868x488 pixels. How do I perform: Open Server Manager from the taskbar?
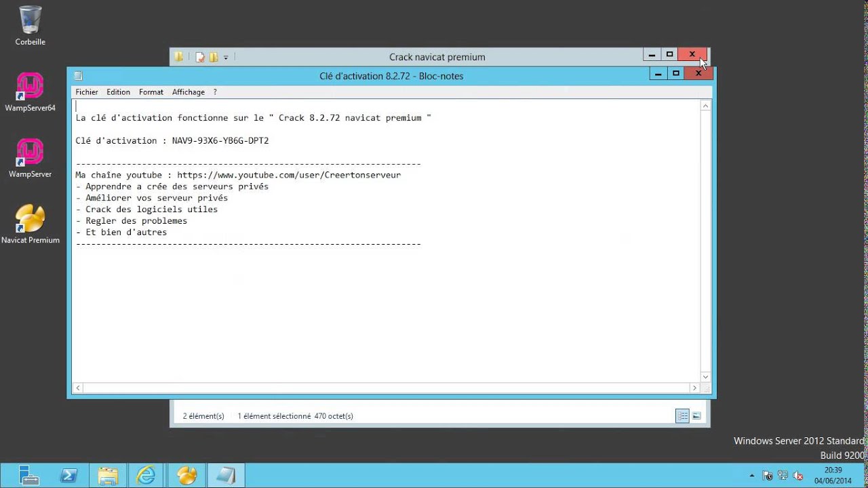(x=29, y=475)
